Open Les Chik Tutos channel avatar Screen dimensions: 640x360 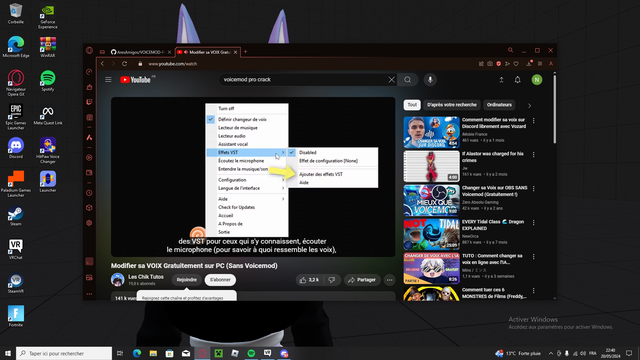(x=118, y=280)
